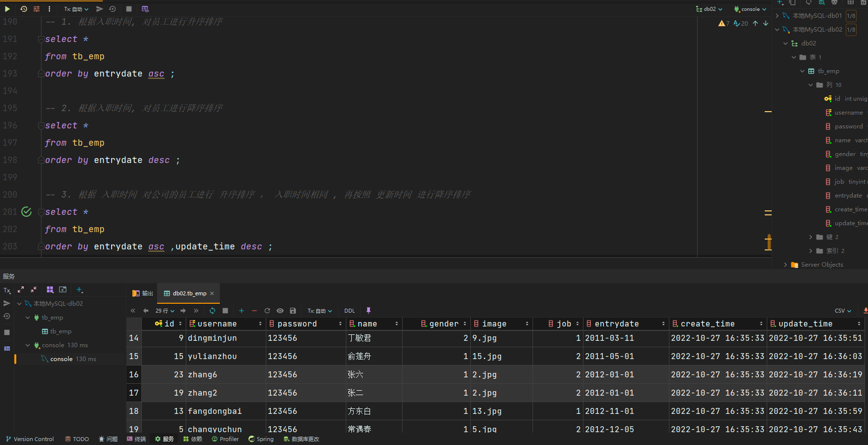Open execution settings sliders icon
This screenshot has height=445, width=868.
pyautogui.click(x=37, y=9)
